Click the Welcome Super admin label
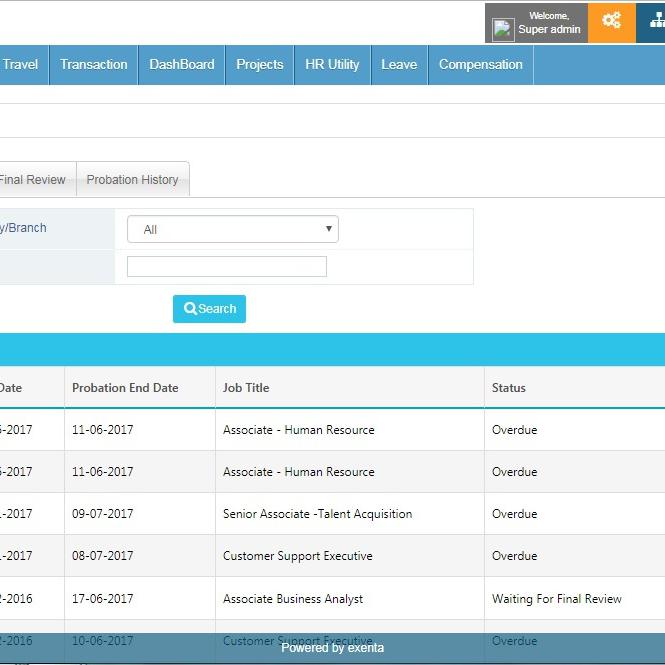Screen dimensions: 665x665 (x=549, y=23)
